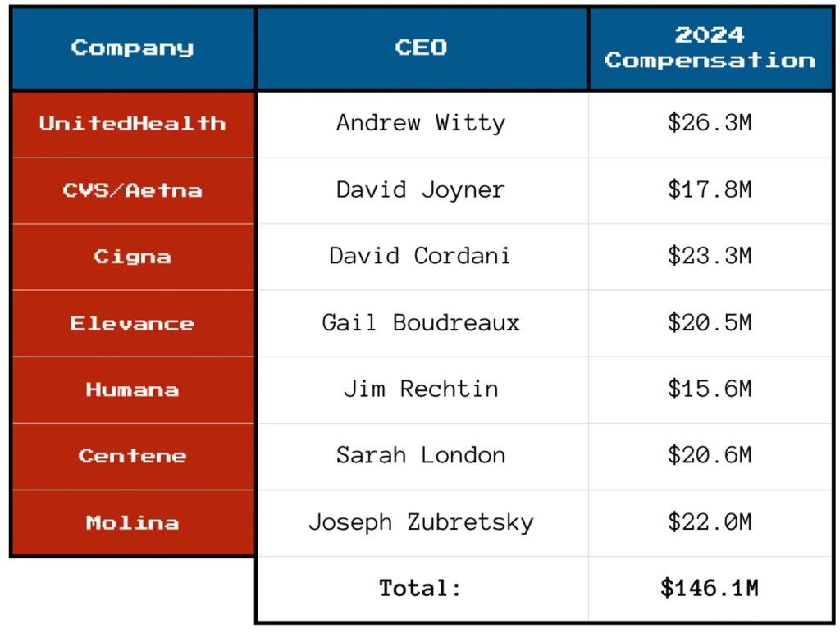This screenshot has height=633, width=840.
Task: Click the Company column header
Action: point(133,48)
